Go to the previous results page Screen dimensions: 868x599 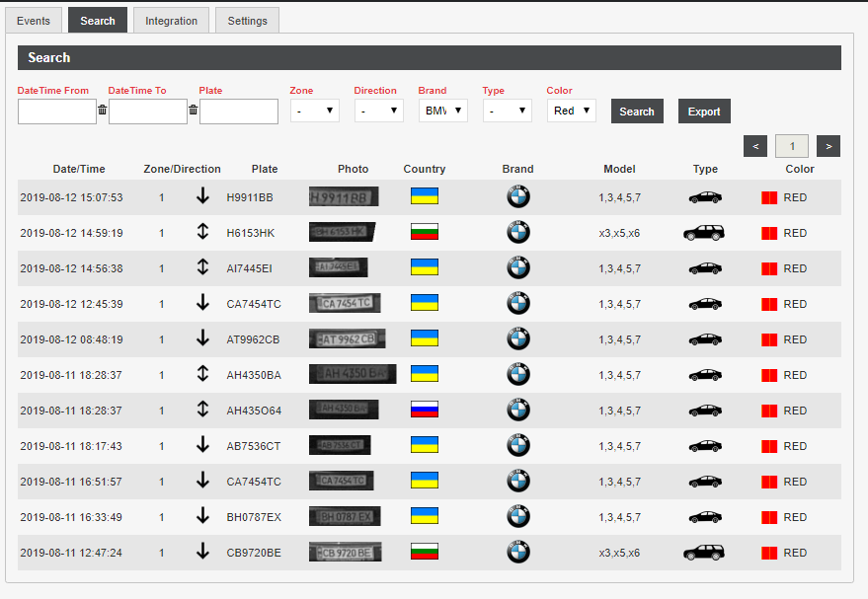(755, 146)
